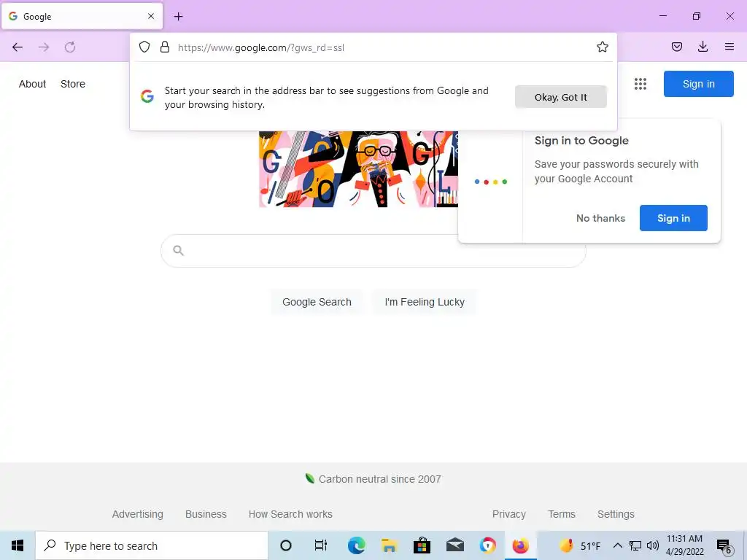Open the tracking protection shield icon
747x560 pixels.
coord(144,47)
